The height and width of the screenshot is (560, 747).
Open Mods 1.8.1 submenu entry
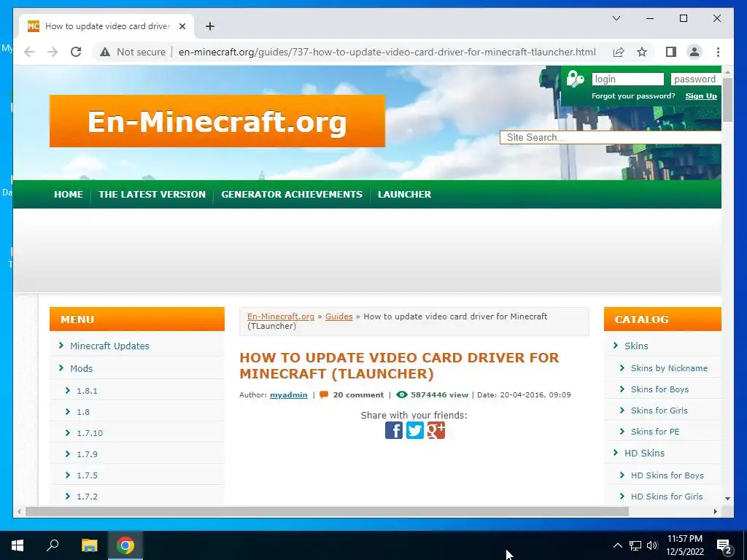point(87,391)
